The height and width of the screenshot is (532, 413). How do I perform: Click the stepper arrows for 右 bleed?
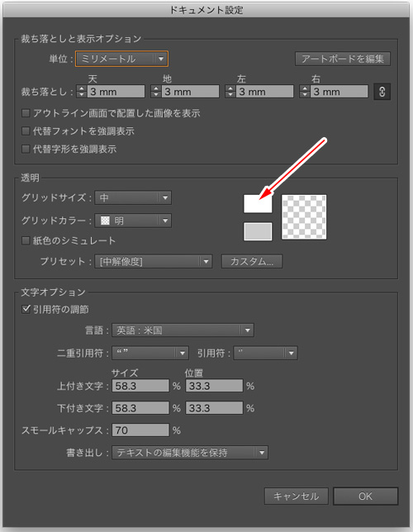(x=305, y=92)
